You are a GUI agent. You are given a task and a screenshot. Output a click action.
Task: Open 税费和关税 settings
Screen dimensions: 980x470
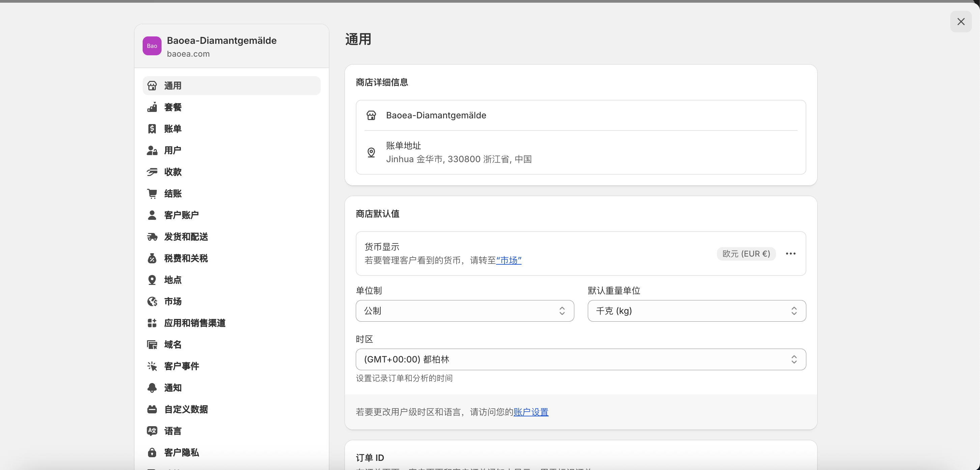click(x=231, y=258)
